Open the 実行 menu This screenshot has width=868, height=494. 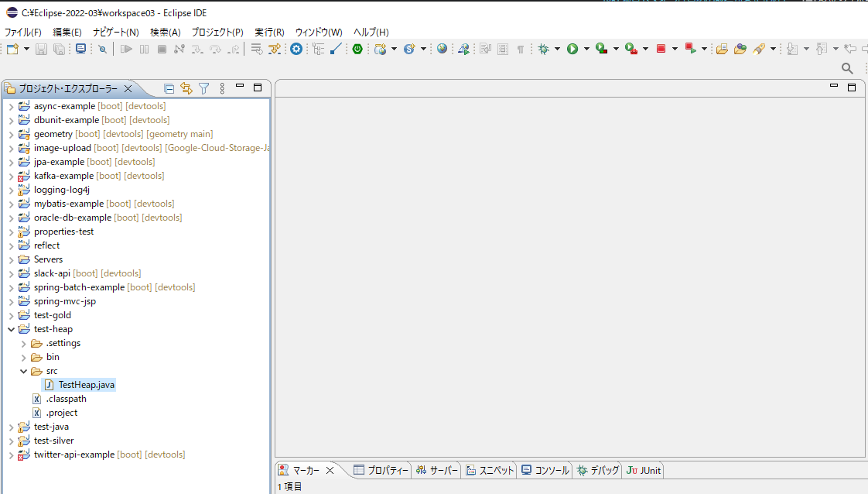[x=268, y=32]
